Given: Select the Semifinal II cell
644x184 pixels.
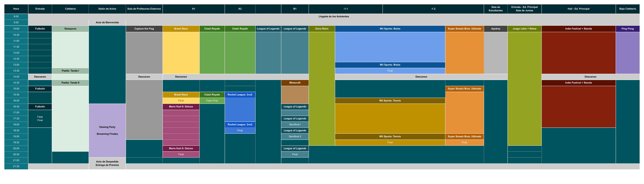Looking at the screenshot, I should [x=295, y=136].
